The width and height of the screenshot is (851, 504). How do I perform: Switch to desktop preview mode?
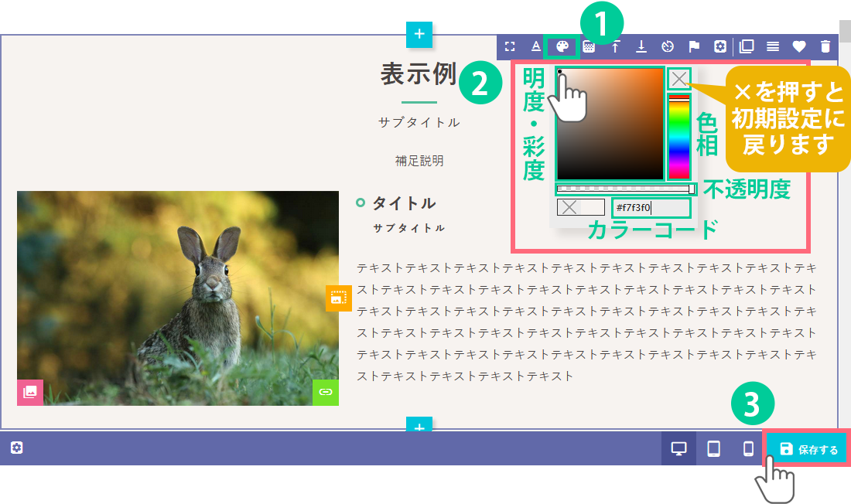point(678,449)
